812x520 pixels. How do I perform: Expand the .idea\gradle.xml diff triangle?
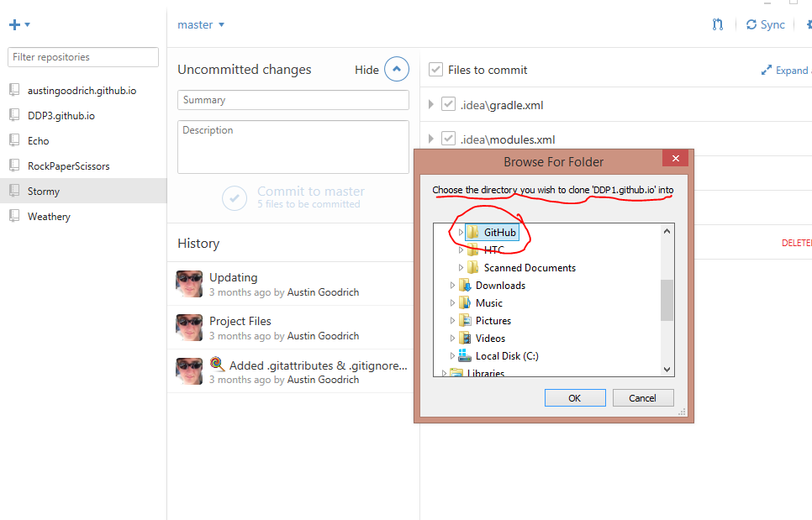pos(431,105)
